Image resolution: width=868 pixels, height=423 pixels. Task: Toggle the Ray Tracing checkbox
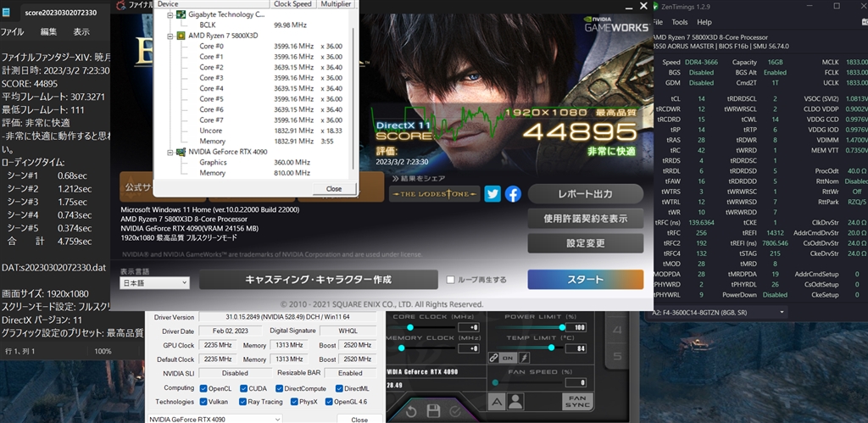tap(242, 402)
